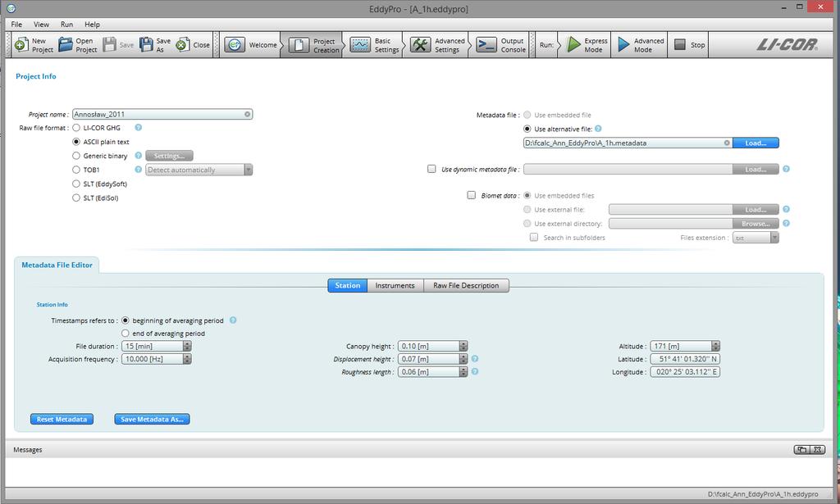840x504 pixels.
Task: Select SLT (EddySoft) format
Action: 76,184
